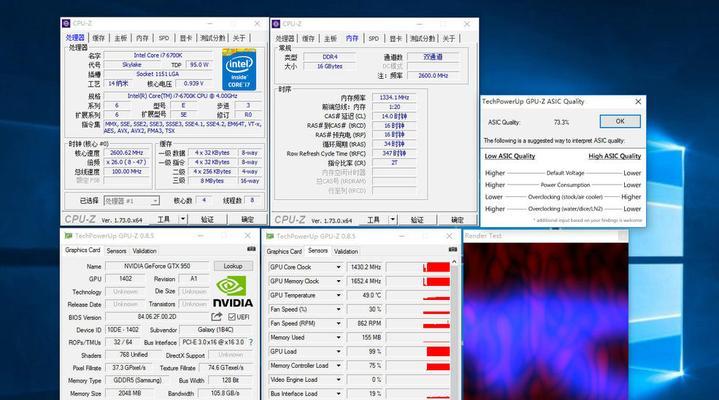Image resolution: width=719 pixels, height=400 pixels.
Task: Close the memory CPU-Z window
Action: click(467, 24)
